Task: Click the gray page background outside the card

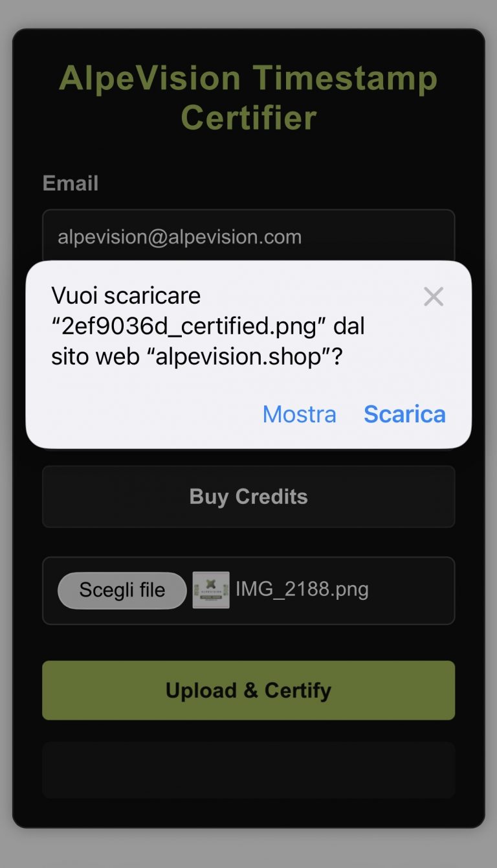Action: 248,849
